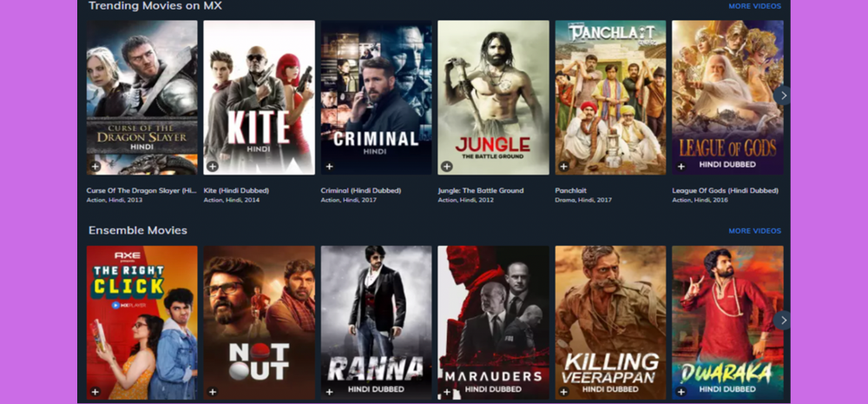The height and width of the screenshot is (404, 868).
Task: Open Jungle: The Battle Ground title link
Action: click(x=481, y=190)
